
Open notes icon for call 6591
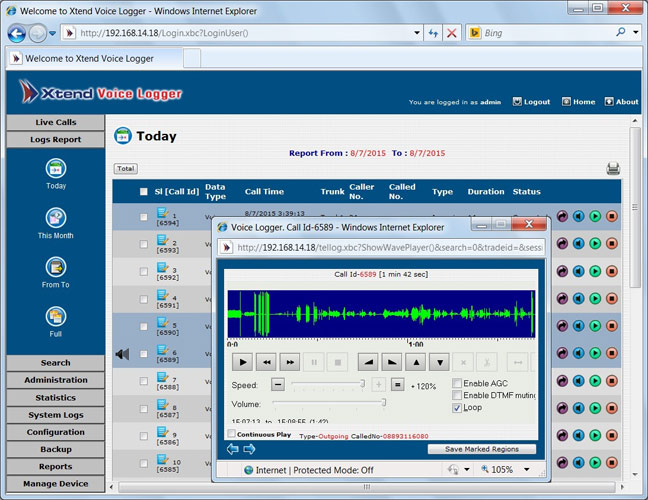[162, 295]
